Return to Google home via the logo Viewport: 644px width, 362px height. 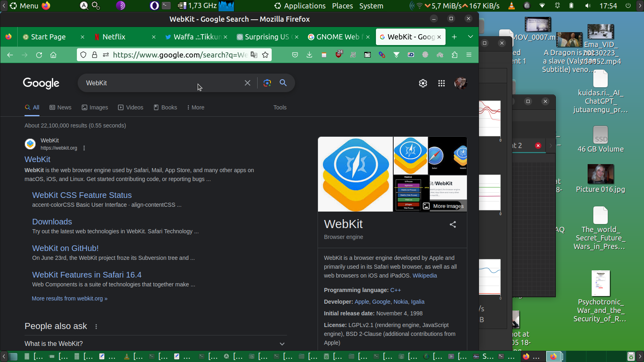(41, 83)
